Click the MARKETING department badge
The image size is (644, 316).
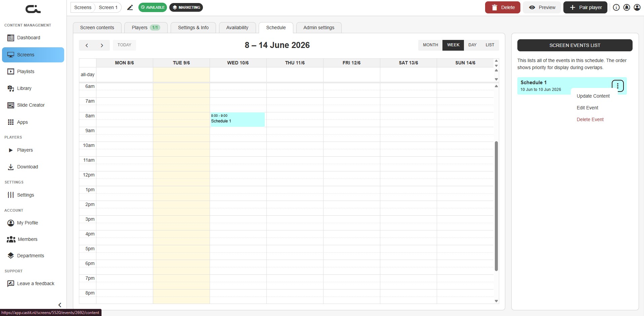(186, 7)
